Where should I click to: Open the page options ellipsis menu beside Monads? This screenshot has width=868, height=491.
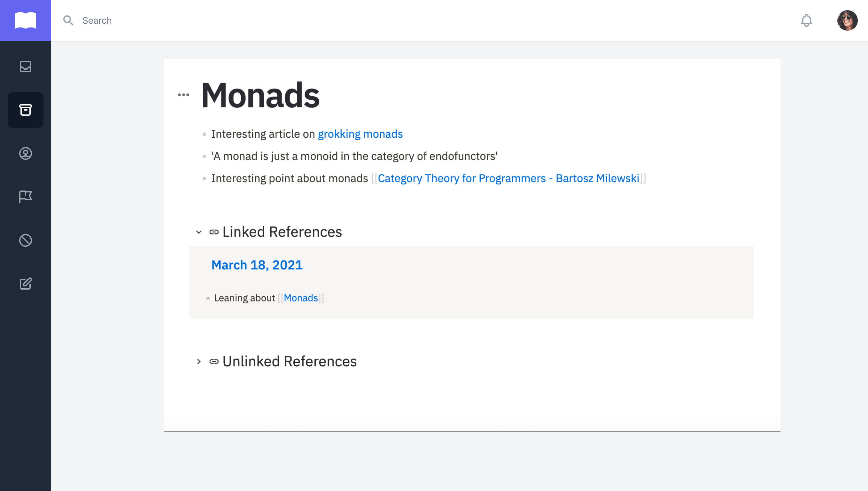(x=183, y=94)
